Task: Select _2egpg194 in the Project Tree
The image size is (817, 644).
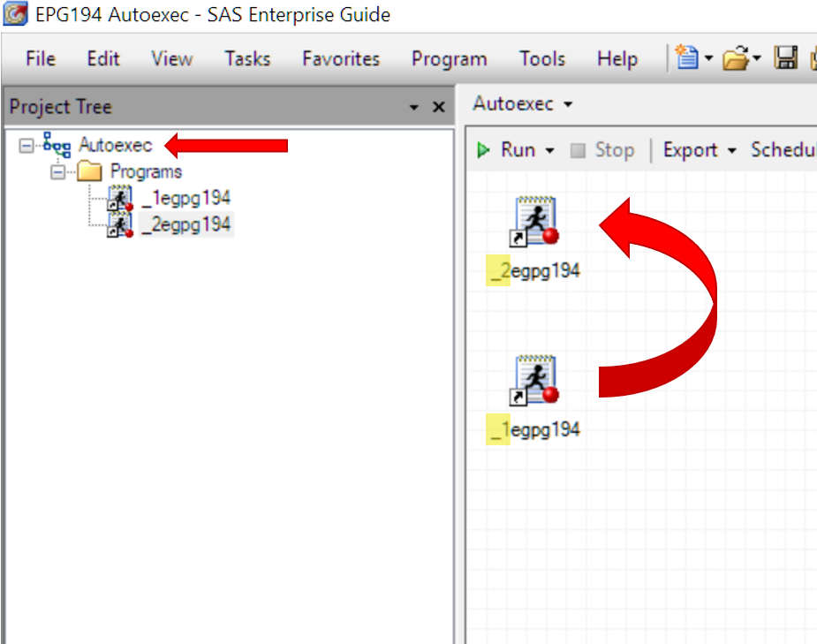Action: click(x=186, y=225)
